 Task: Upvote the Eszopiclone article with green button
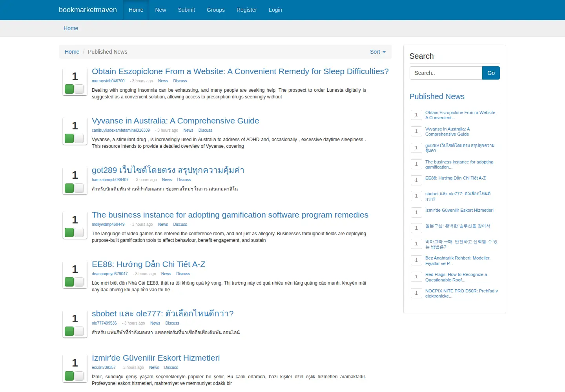click(x=69, y=89)
